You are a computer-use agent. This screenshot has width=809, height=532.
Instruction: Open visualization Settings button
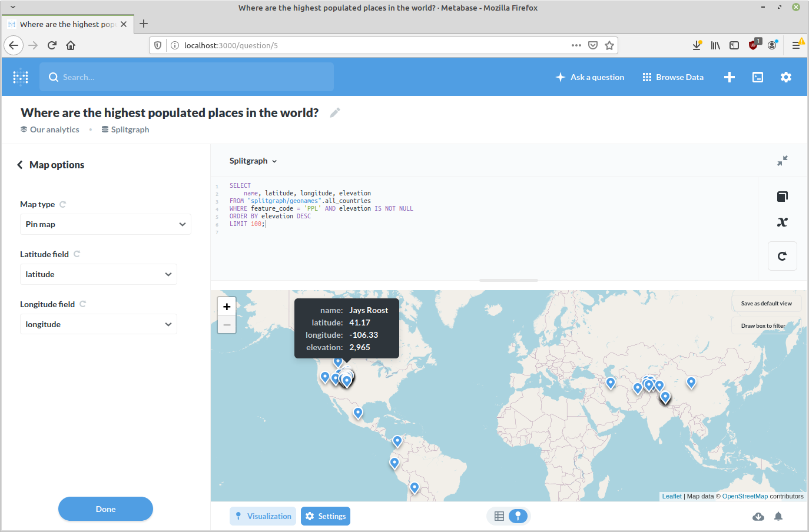tap(326, 516)
